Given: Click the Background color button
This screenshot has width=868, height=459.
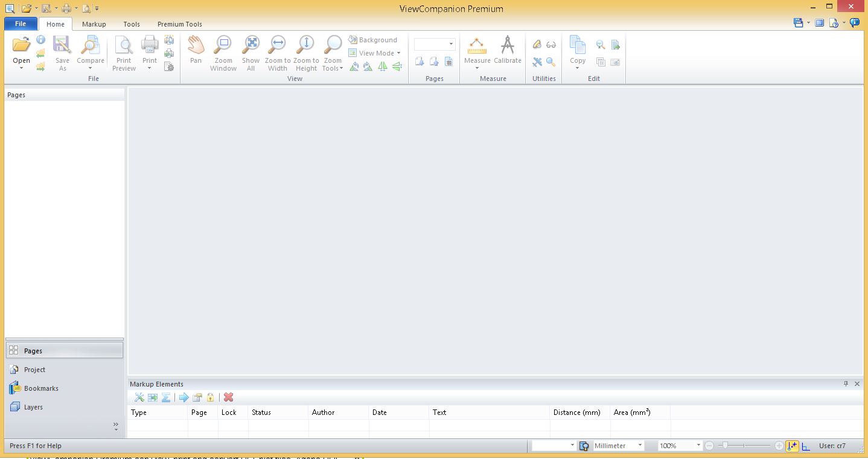Looking at the screenshot, I should 373,40.
